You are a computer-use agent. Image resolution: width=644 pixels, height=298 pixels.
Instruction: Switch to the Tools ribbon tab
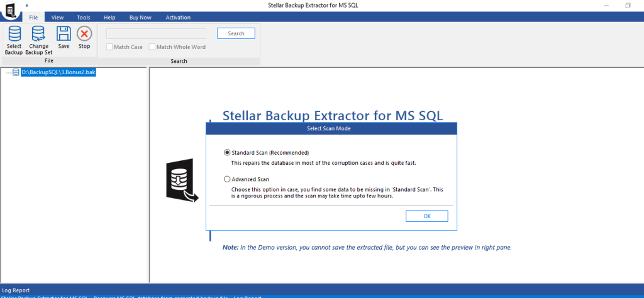pos(84,17)
